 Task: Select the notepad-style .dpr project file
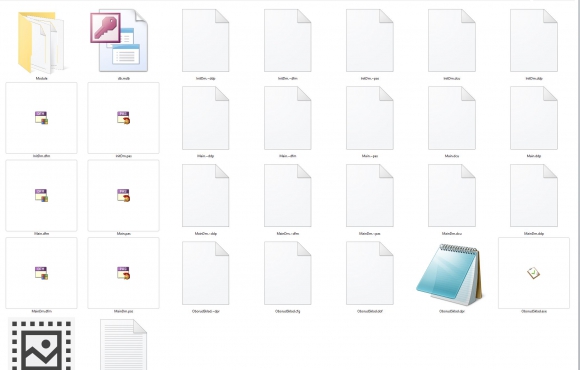[450, 275]
